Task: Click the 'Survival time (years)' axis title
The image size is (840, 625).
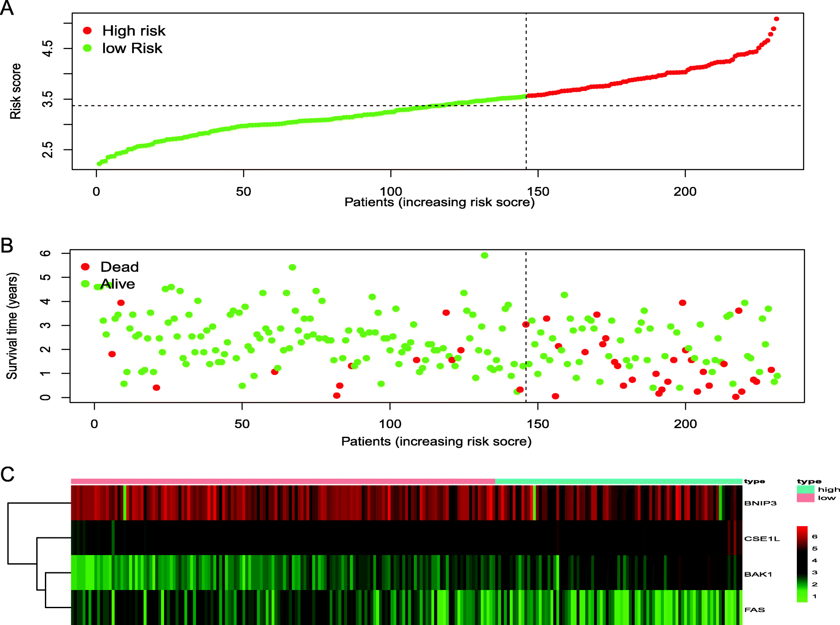Action: pyautogui.click(x=12, y=326)
